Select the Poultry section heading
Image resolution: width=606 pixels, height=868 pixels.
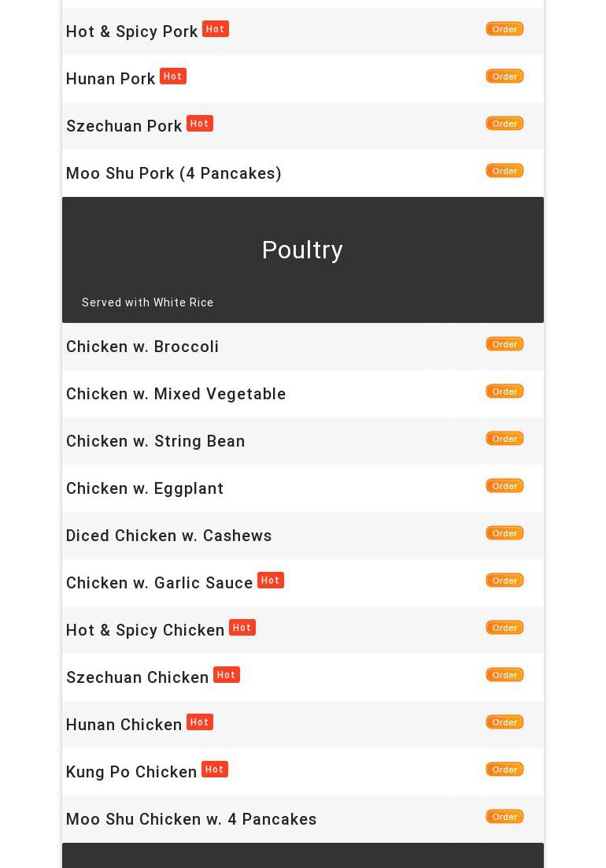click(x=302, y=250)
